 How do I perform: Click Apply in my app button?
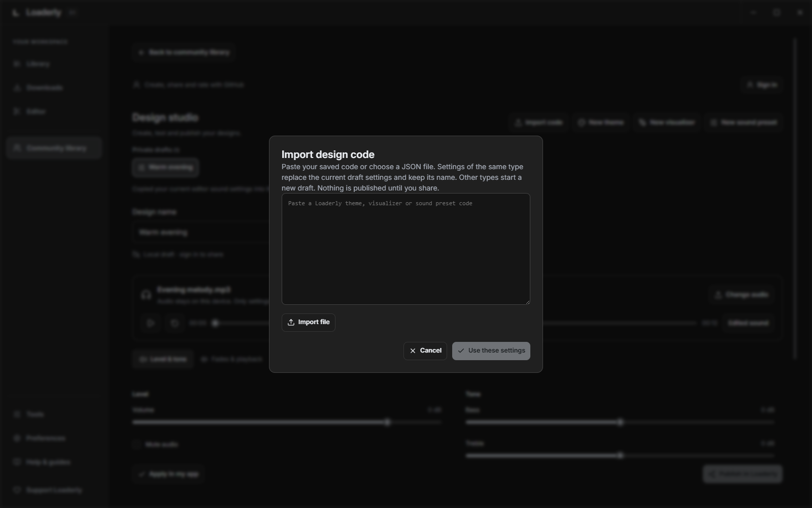[168, 474]
